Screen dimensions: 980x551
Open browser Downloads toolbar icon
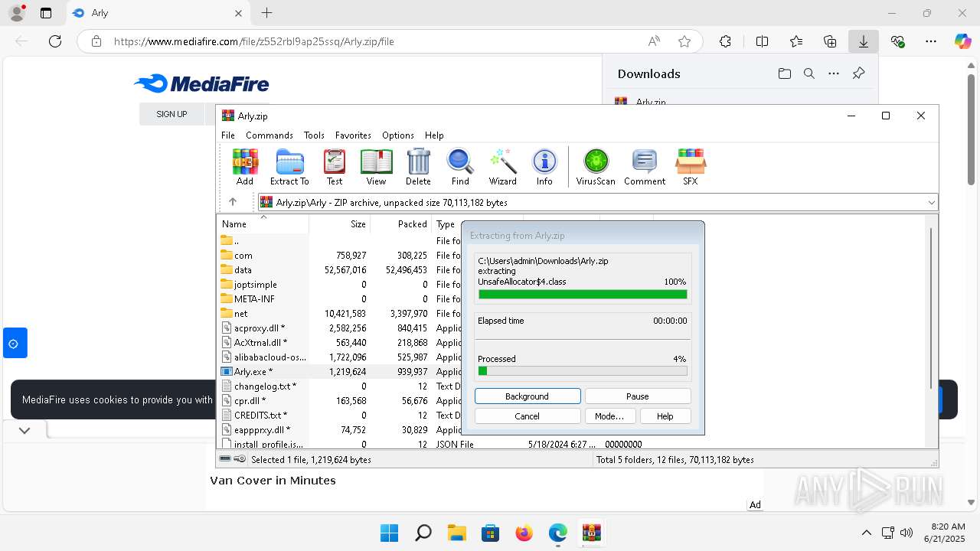[864, 41]
